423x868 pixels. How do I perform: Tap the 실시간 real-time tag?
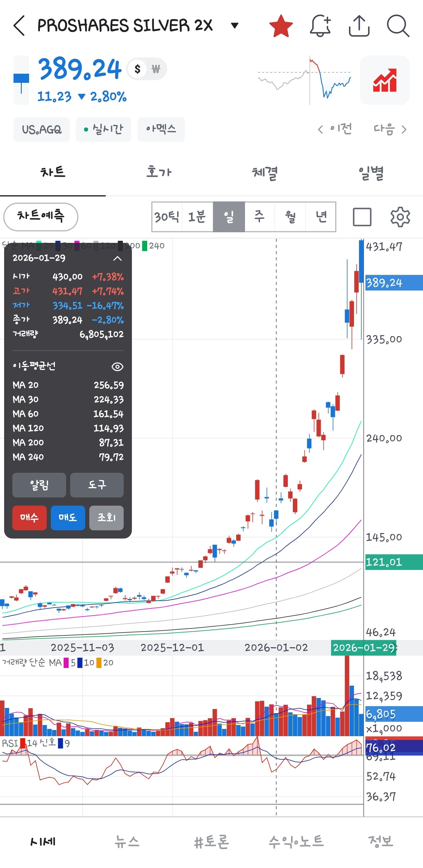click(103, 129)
